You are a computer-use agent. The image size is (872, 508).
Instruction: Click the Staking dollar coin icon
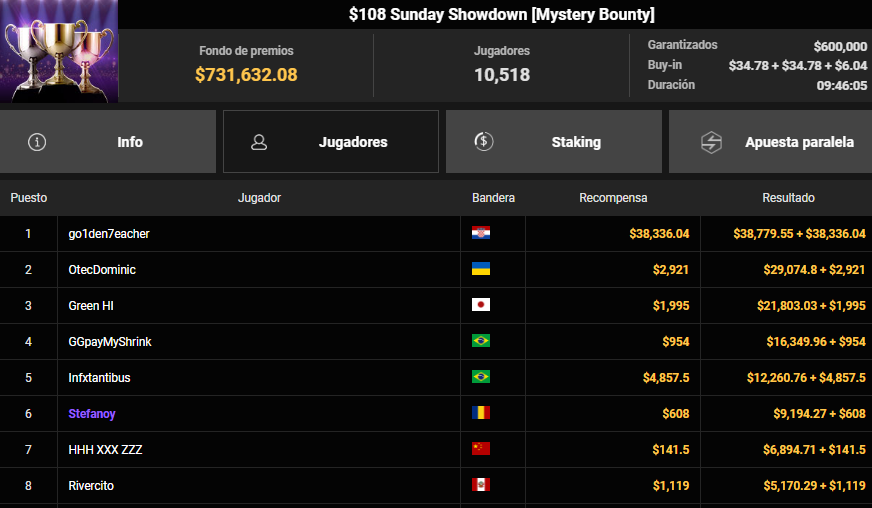click(484, 141)
